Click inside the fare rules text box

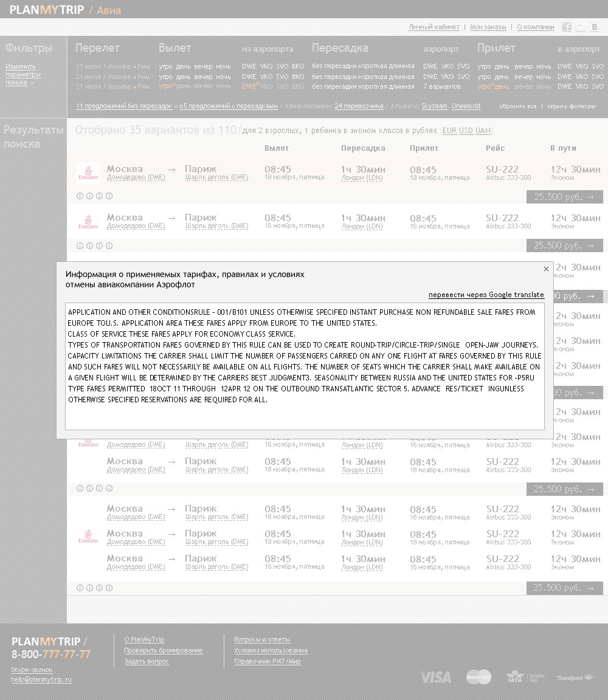coord(305,366)
